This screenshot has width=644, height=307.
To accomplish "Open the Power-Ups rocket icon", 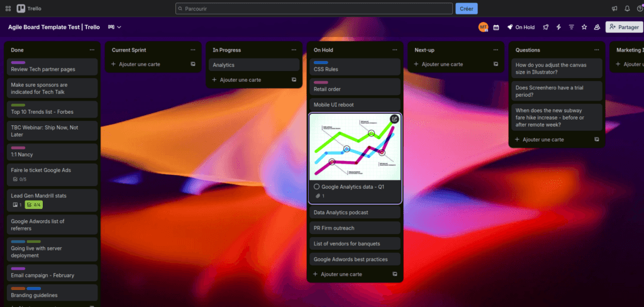I will tap(545, 27).
